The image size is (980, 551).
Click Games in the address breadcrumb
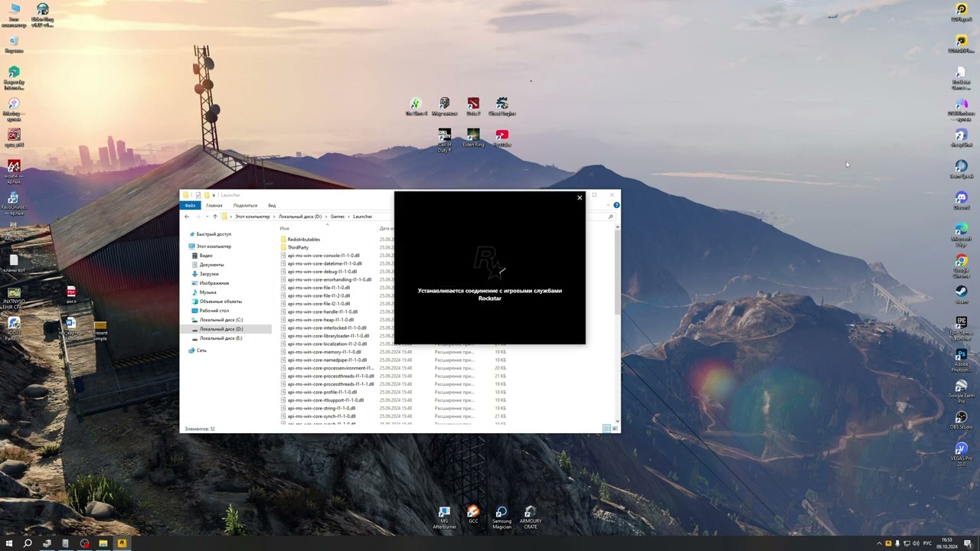point(338,217)
